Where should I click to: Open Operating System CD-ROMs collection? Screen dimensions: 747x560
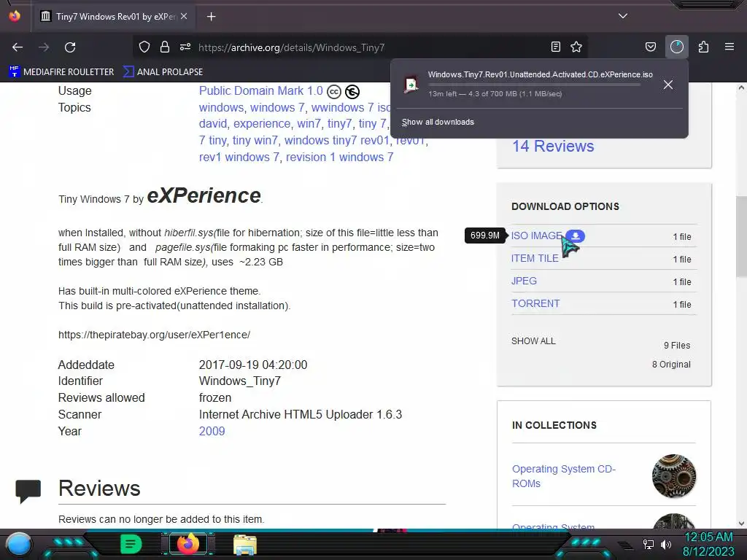(564, 476)
